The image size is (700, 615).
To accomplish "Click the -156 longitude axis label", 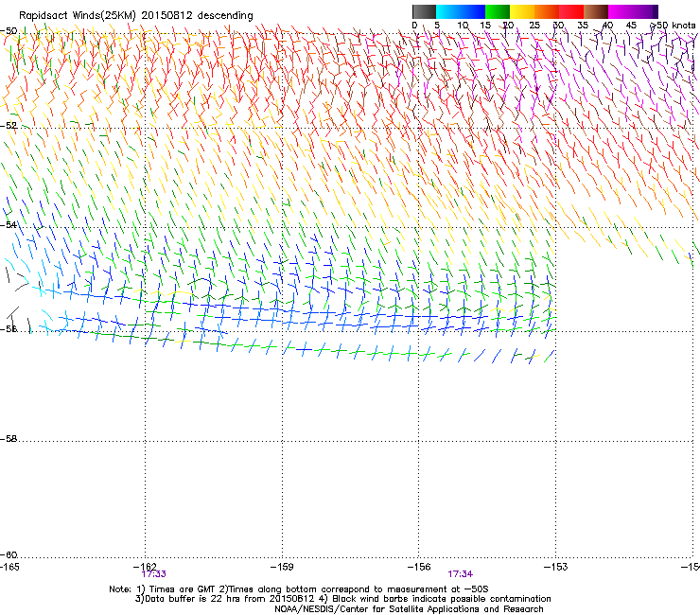I will (419, 567).
